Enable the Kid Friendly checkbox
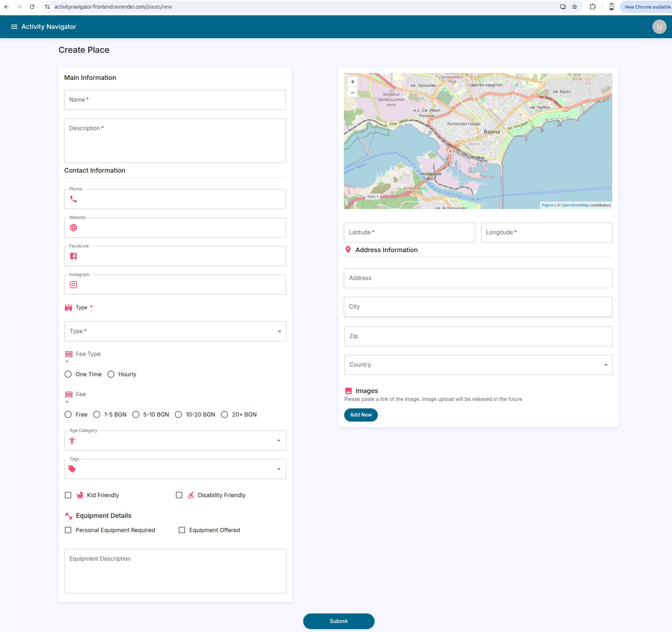The image size is (672, 632). pos(68,495)
